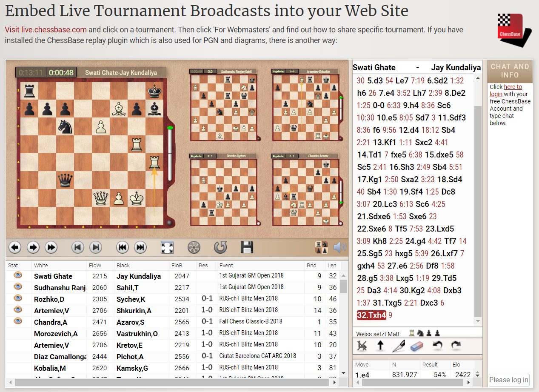The image size is (539, 392).
Task: Click the pen annotation tool icon
Action: point(399,346)
